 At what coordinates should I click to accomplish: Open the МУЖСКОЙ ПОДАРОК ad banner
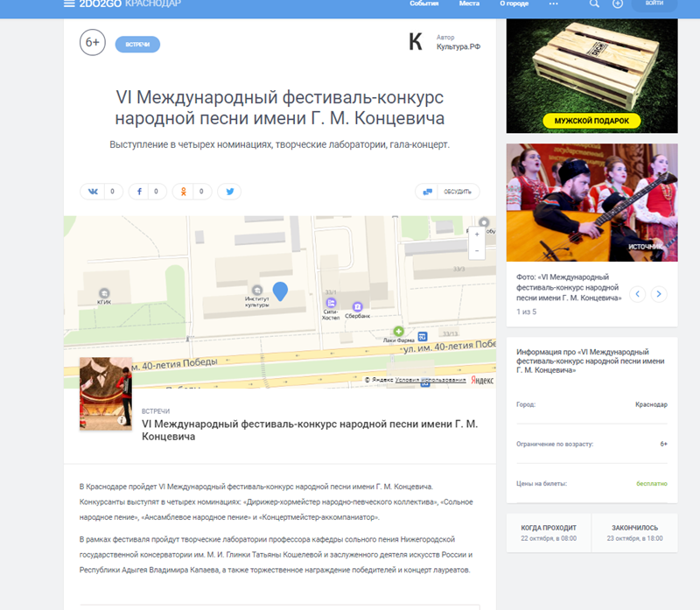coord(592,76)
